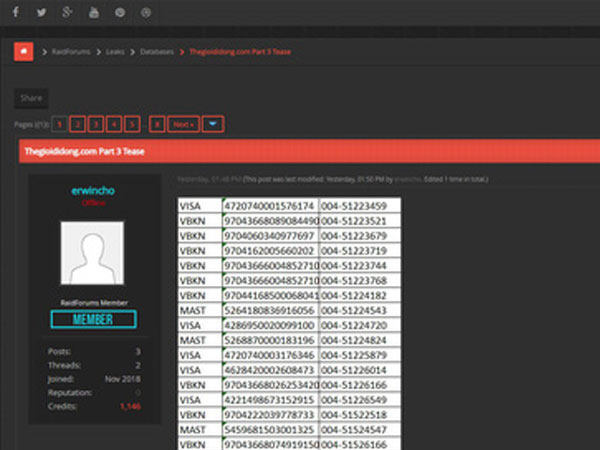Open Databases breadcrumb link
Viewport: 600px width, 450px height.
click(157, 52)
